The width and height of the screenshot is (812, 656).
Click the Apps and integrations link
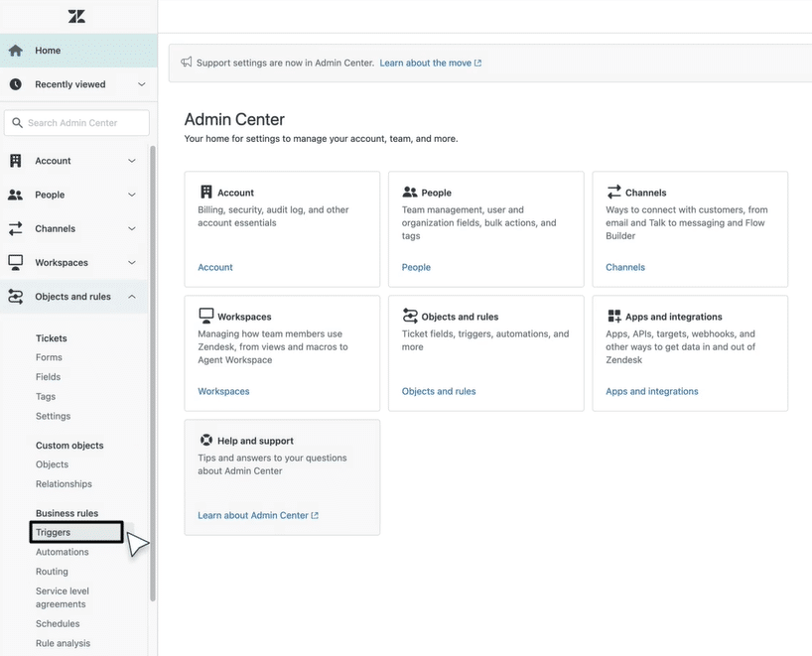point(652,391)
